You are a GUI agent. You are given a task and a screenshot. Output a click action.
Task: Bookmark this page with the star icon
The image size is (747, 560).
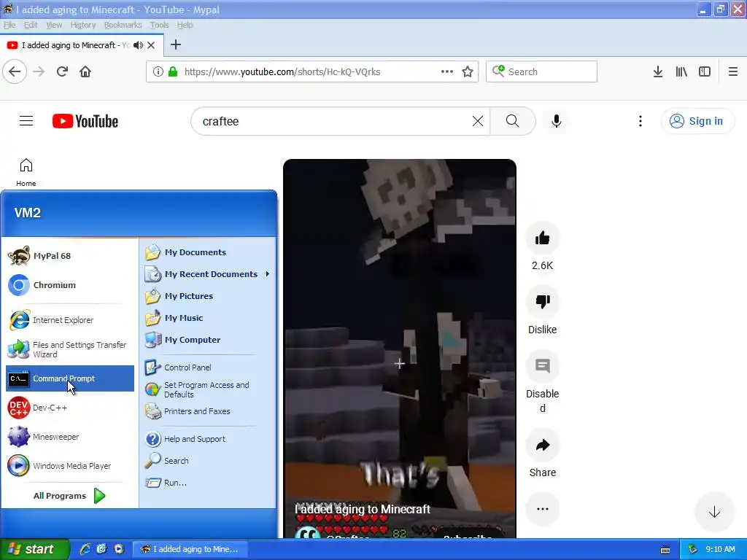[468, 72]
